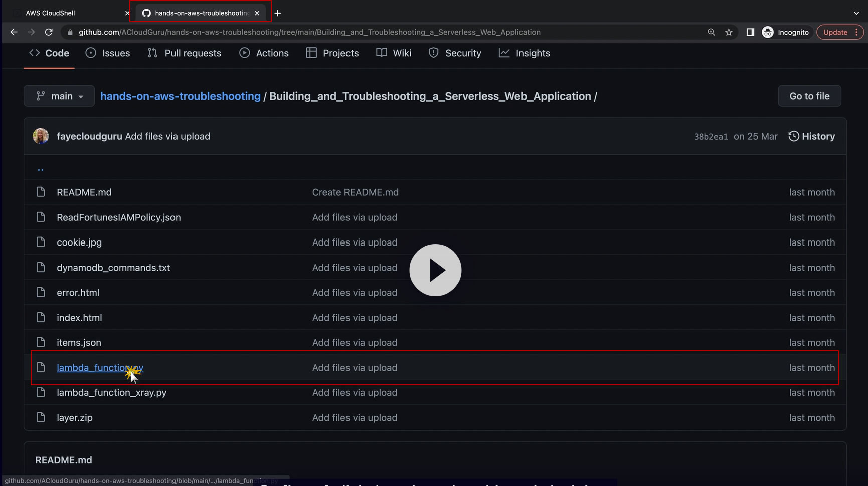Click the lock icon in the address bar
This screenshot has width=868, height=486.
pos(70,32)
